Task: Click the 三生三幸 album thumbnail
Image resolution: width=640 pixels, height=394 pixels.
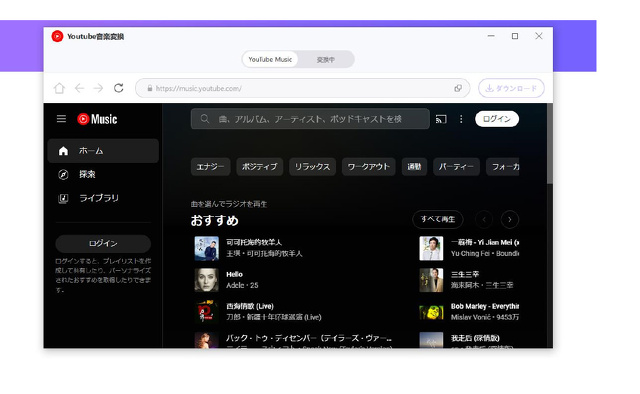Action: click(431, 280)
